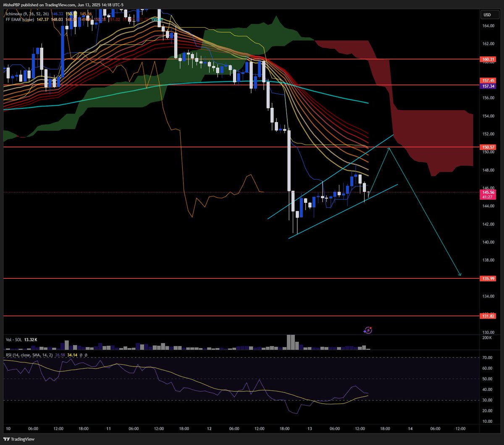Click the 145.56 current price label
504x445 pixels.
pyautogui.click(x=487, y=192)
